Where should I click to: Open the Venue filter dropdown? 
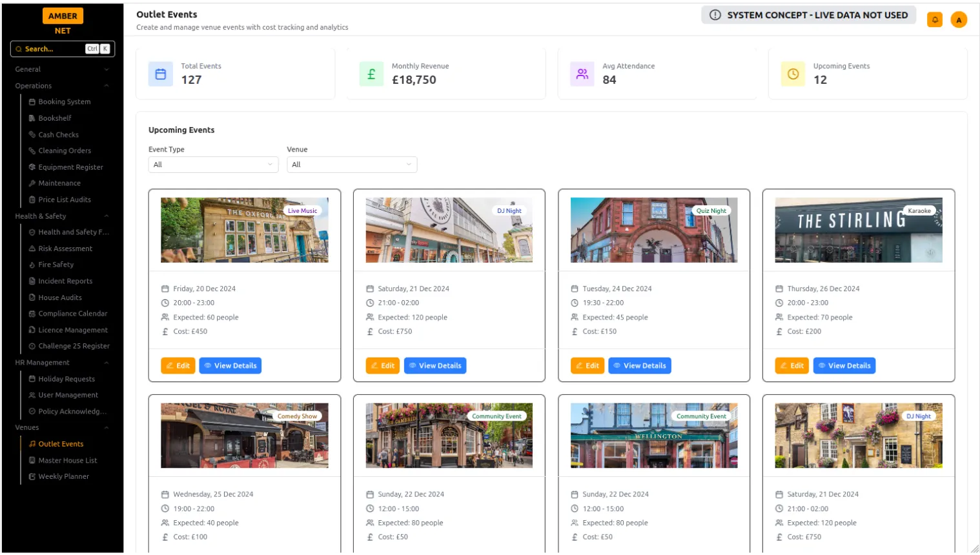click(352, 165)
